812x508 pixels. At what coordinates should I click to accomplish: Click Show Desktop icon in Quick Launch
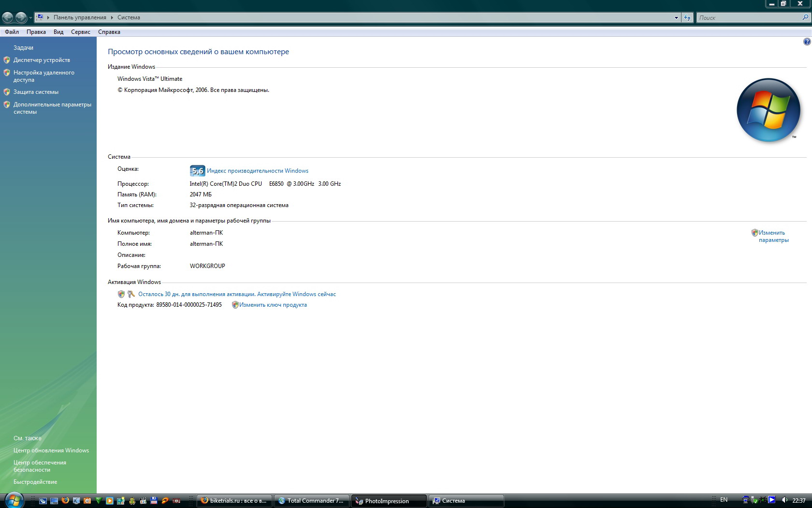click(x=54, y=501)
